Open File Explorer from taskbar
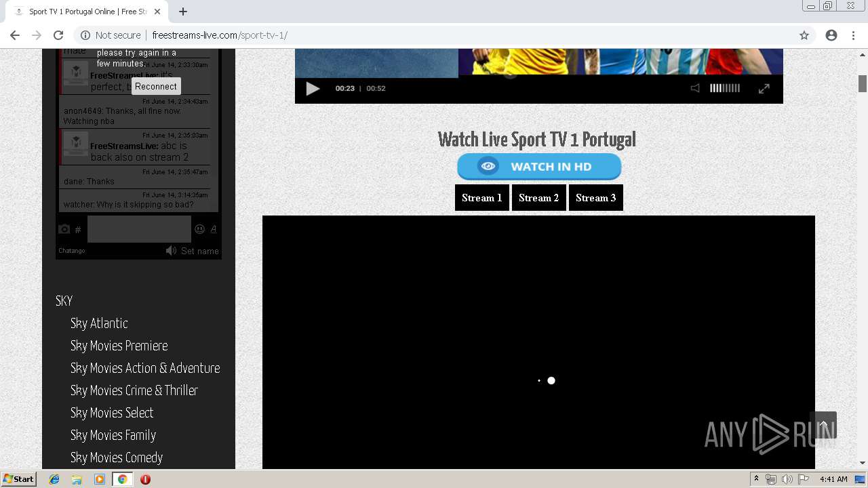The image size is (868, 488). [x=77, y=479]
